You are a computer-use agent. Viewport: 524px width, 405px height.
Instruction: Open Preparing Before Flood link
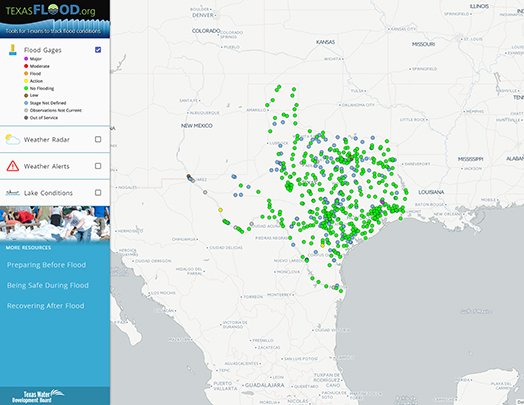[46, 265]
